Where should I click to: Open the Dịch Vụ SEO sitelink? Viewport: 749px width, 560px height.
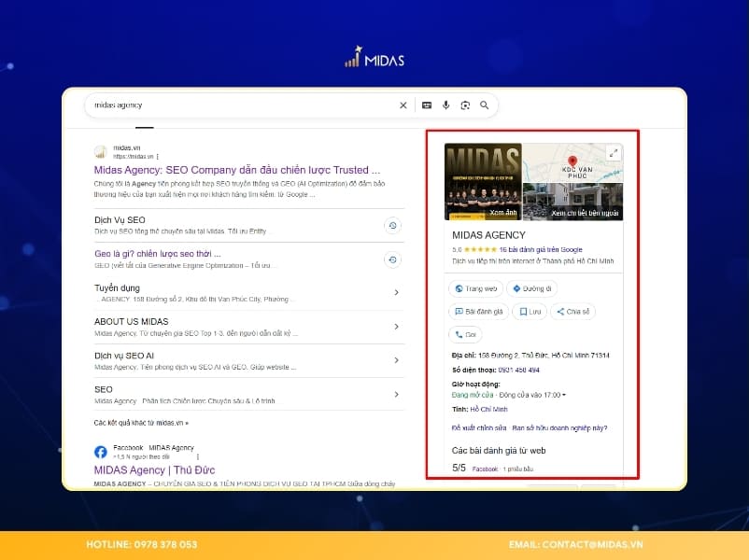click(x=120, y=220)
